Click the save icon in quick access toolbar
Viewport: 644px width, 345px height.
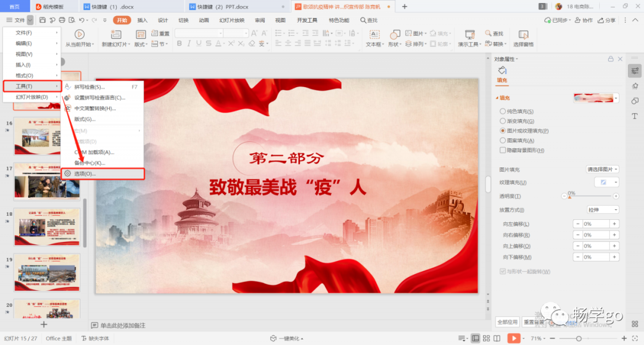tap(42, 20)
